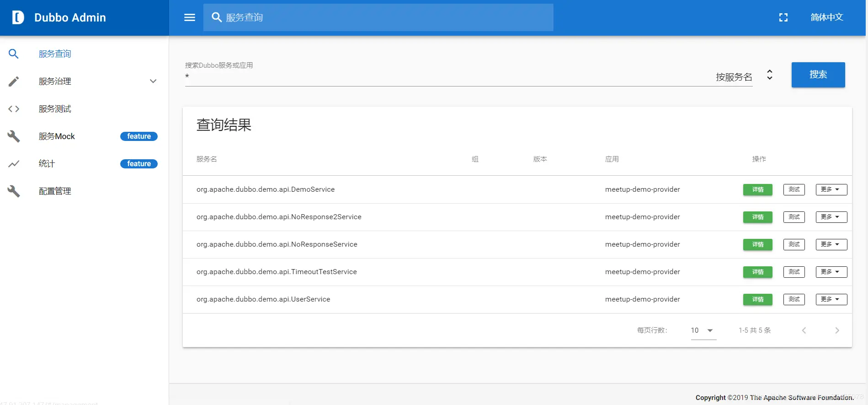
Task: Go to next results page arrow
Action: click(x=837, y=330)
